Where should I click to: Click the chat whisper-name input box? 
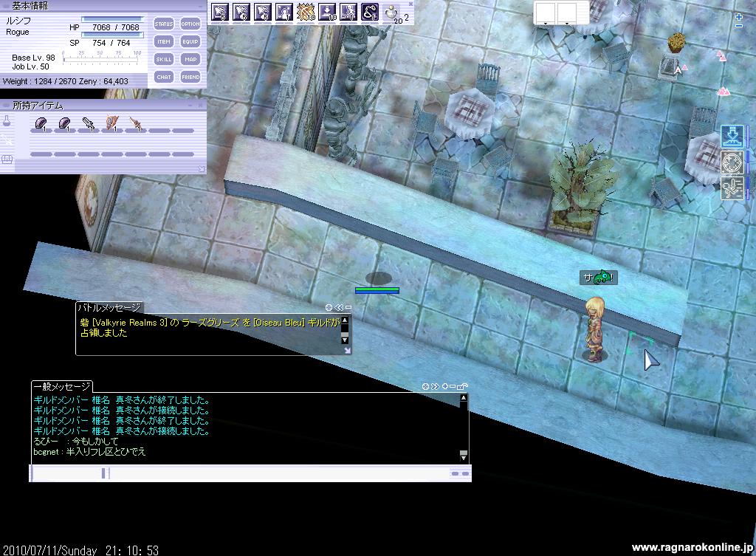(67, 473)
